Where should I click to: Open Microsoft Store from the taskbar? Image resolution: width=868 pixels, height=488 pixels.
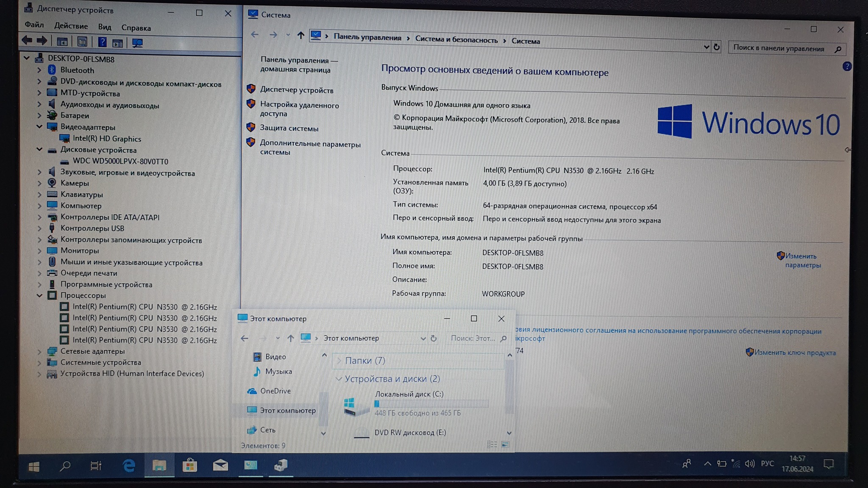click(189, 466)
